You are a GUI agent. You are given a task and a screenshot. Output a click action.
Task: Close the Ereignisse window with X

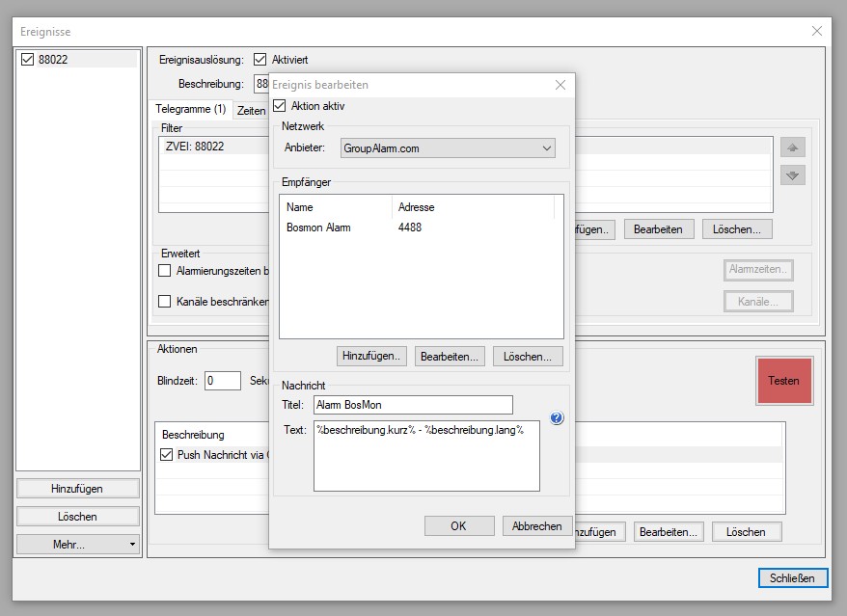[817, 31]
